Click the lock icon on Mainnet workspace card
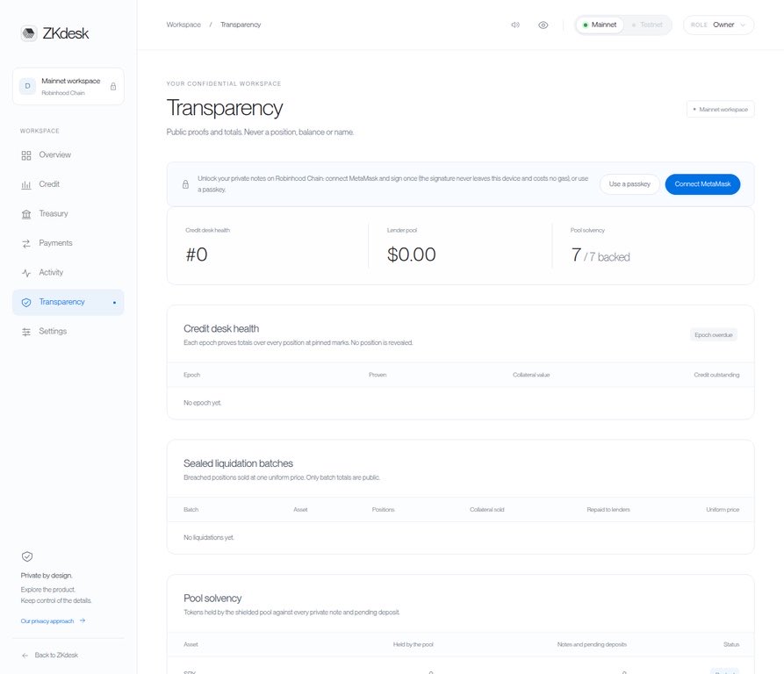The width and height of the screenshot is (784, 674). click(x=113, y=86)
